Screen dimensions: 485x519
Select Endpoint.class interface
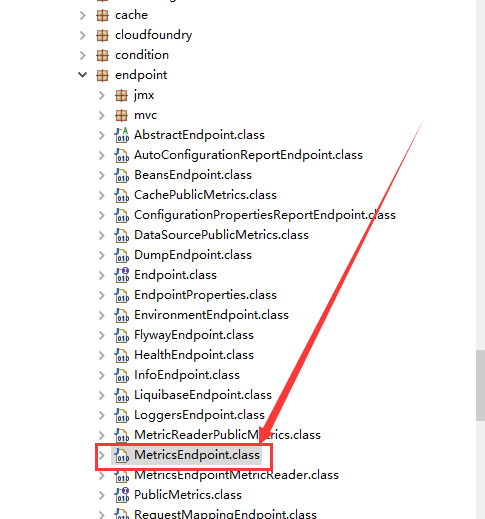[x=175, y=275]
